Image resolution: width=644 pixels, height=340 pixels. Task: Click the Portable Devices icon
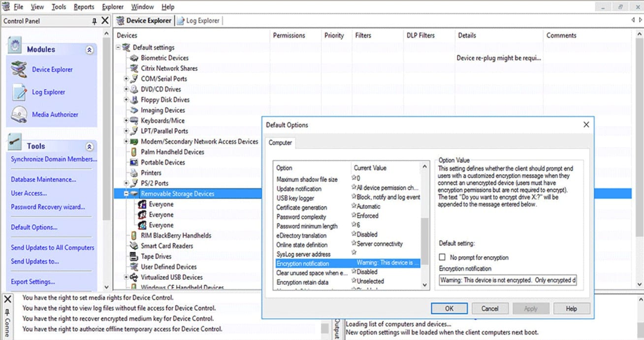tap(133, 162)
